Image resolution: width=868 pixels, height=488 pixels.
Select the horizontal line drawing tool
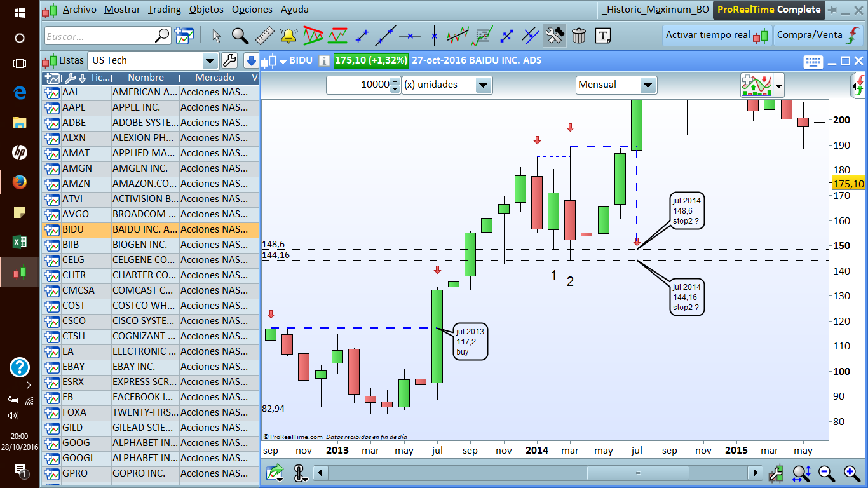point(410,36)
